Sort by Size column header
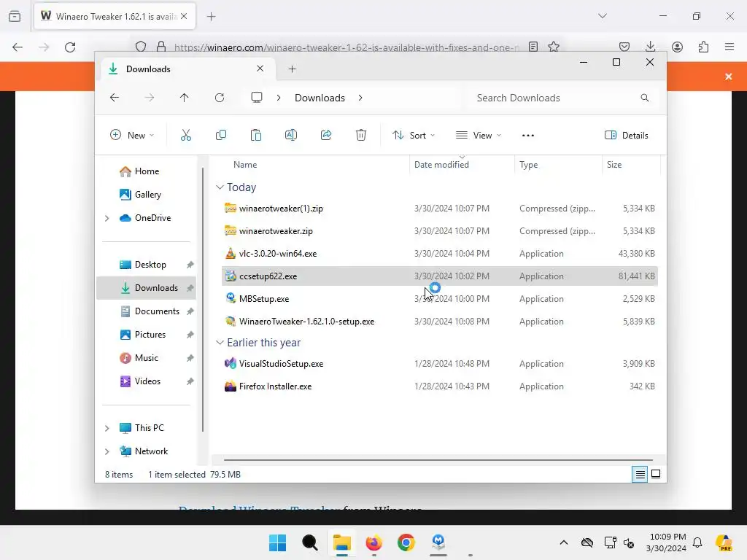747x560 pixels. [x=614, y=165]
